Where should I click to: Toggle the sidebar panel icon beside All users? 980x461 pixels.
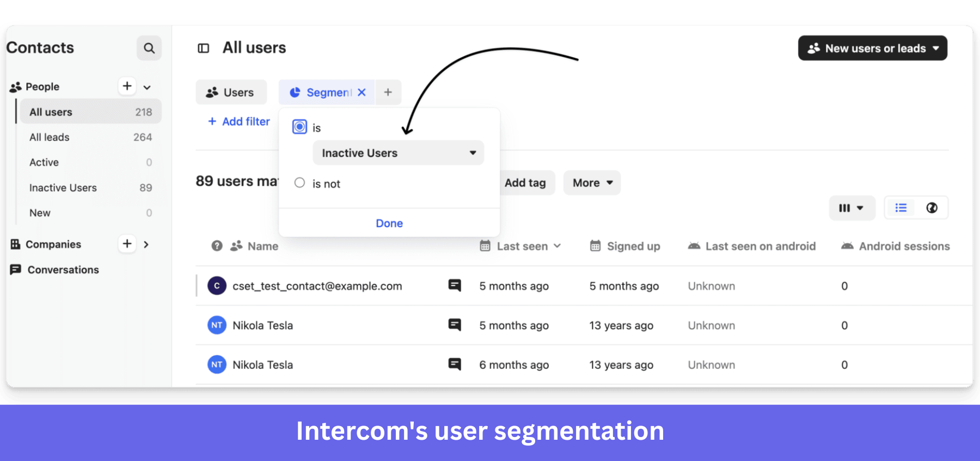tap(204, 48)
